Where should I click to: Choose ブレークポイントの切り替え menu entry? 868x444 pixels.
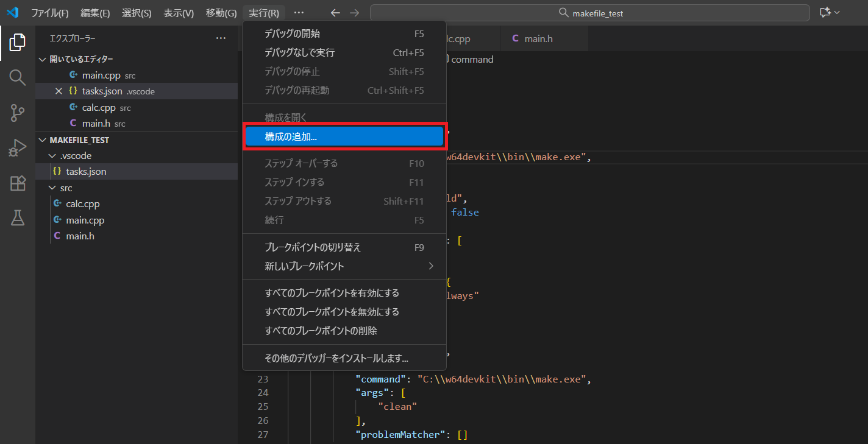coord(344,247)
